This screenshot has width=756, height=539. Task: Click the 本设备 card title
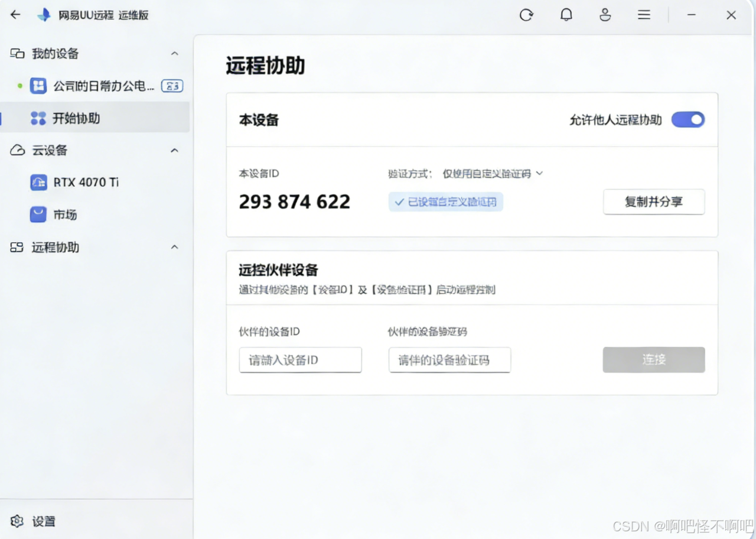click(259, 120)
